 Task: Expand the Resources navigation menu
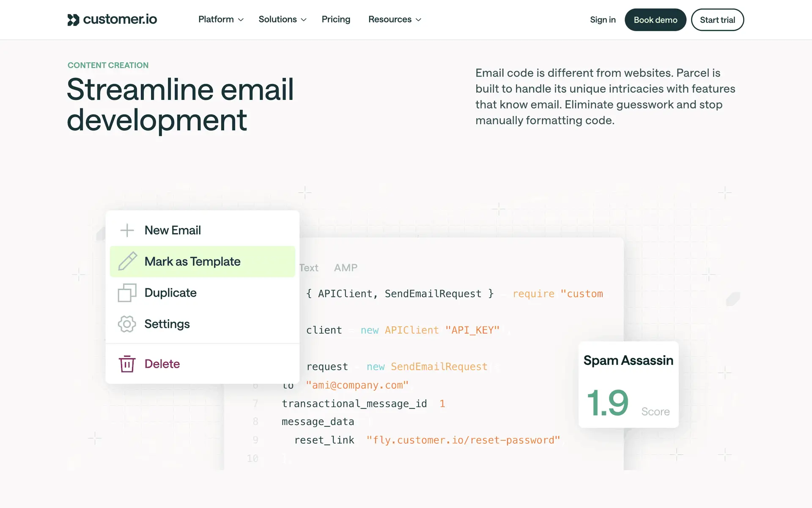[395, 19]
